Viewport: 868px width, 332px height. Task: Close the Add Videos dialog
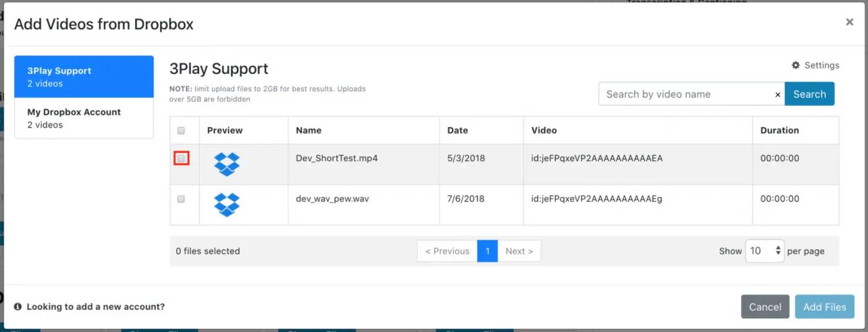[849, 22]
